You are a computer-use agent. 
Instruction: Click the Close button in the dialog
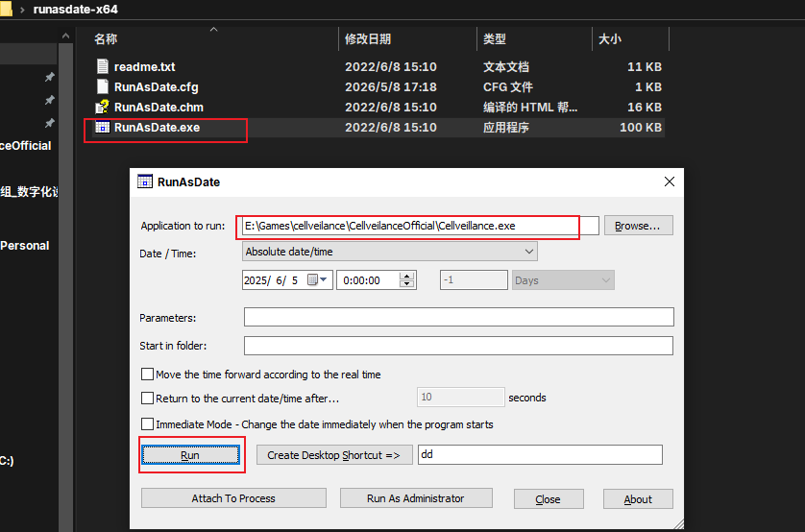point(549,498)
